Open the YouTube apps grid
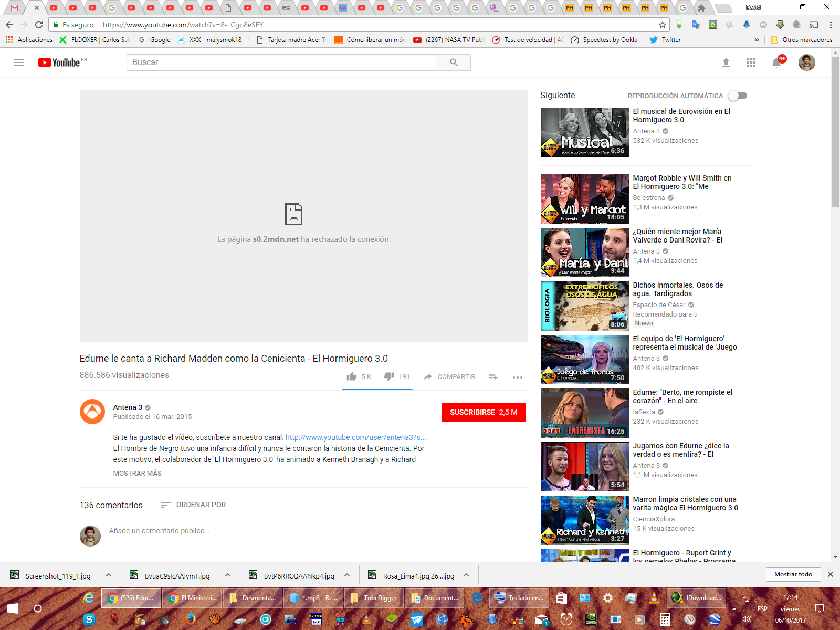This screenshot has height=630, width=840. coord(751,62)
